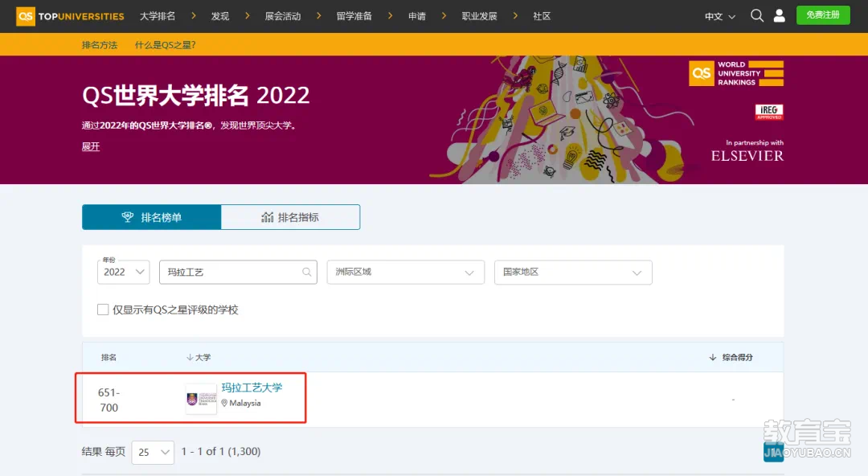
Task: Open the 年份 2022 dropdown
Action: [x=124, y=272]
